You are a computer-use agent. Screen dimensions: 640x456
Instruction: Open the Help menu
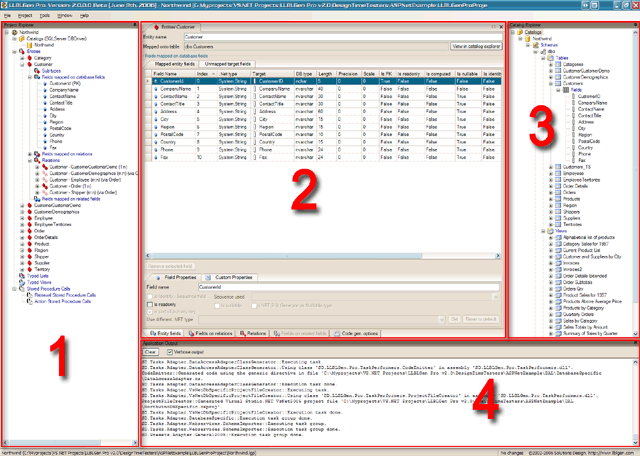pos(84,16)
